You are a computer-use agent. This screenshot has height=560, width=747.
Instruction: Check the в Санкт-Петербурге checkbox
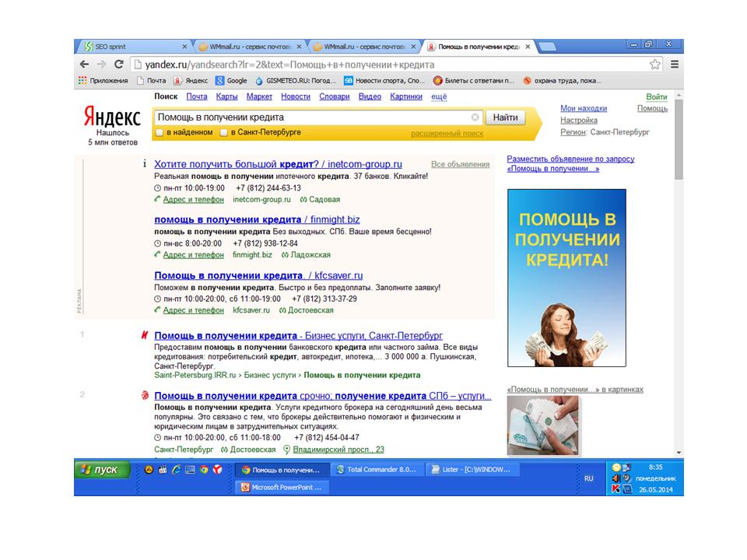click(x=223, y=132)
